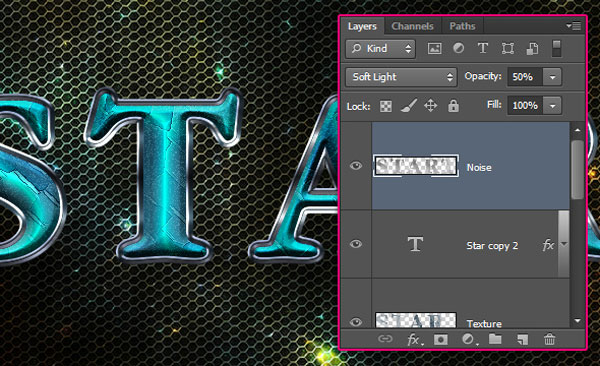Switch to the Channels tab
600x366 pixels.
[412, 26]
